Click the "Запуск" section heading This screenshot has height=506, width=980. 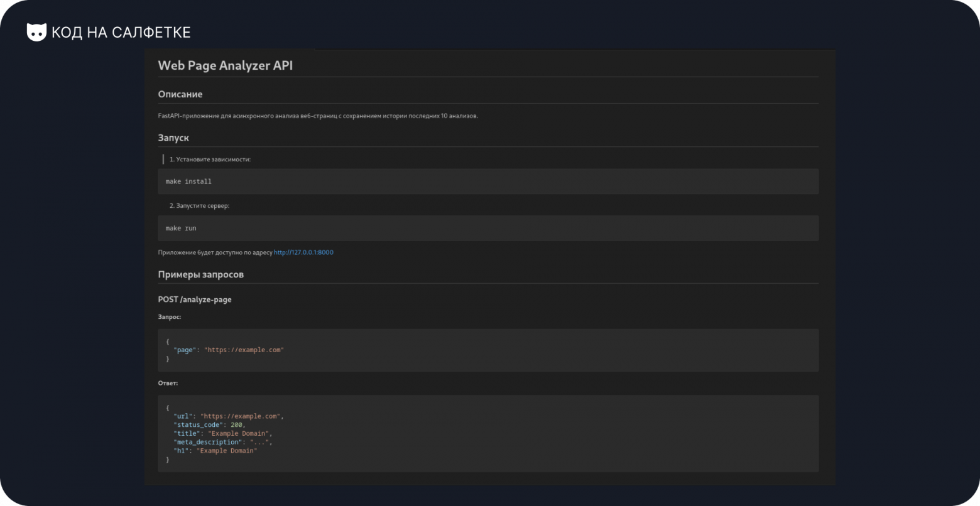click(x=173, y=137)
